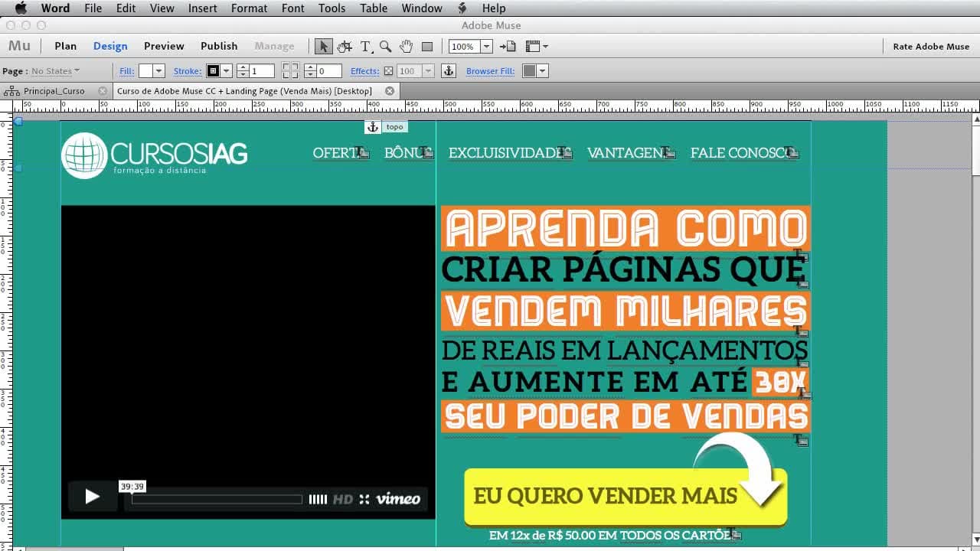
Task: Click the anchor link icon in options bar
Action: pyautogui.click(x=449, y=71)
